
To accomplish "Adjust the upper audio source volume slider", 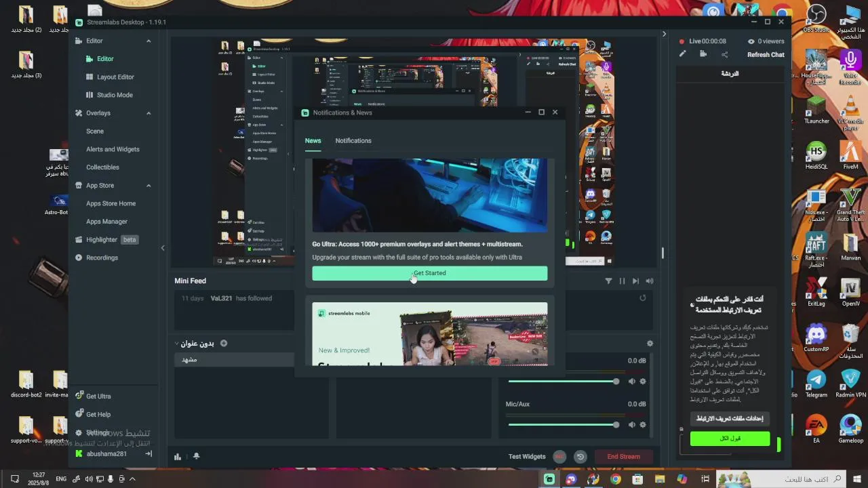I will [563, 382].
